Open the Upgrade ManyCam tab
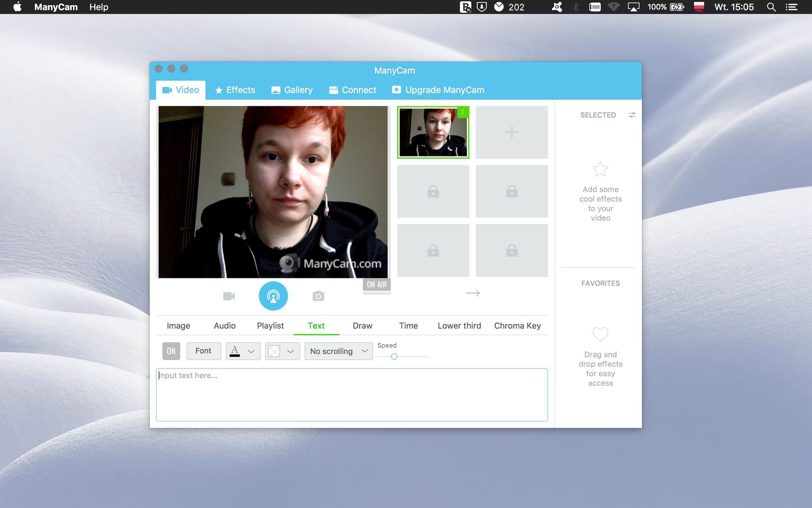Screen dimensions: 812x508 [x=438, y=90]
